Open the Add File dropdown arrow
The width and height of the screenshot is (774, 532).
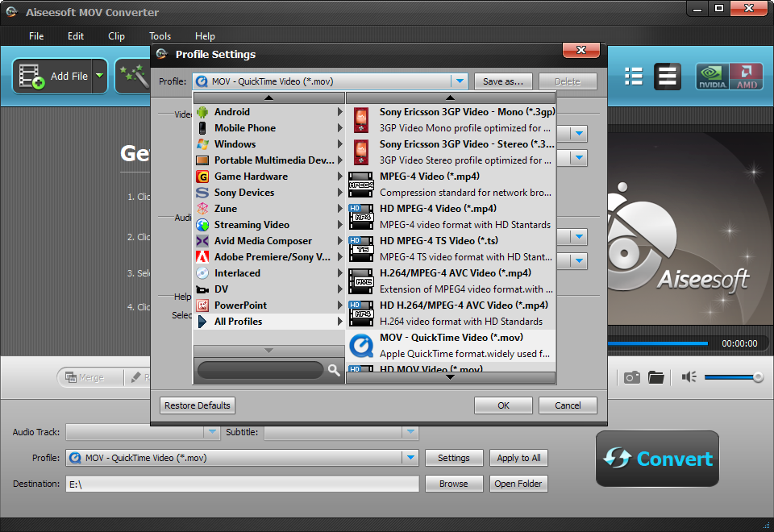click(100, 76)
